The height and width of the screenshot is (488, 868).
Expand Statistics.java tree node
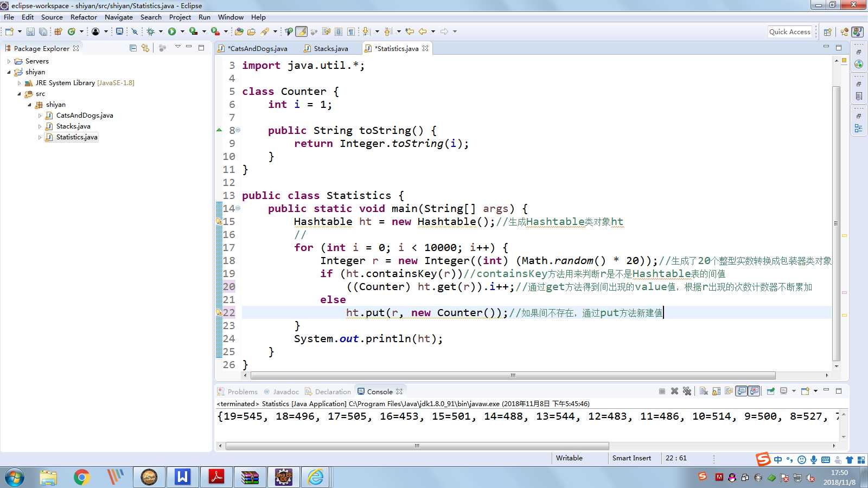pos(40,137)
